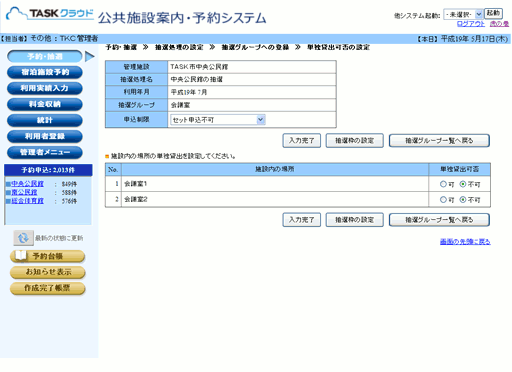Click 抽選枠の設定 above the rooms table

[x=354, y=140]
